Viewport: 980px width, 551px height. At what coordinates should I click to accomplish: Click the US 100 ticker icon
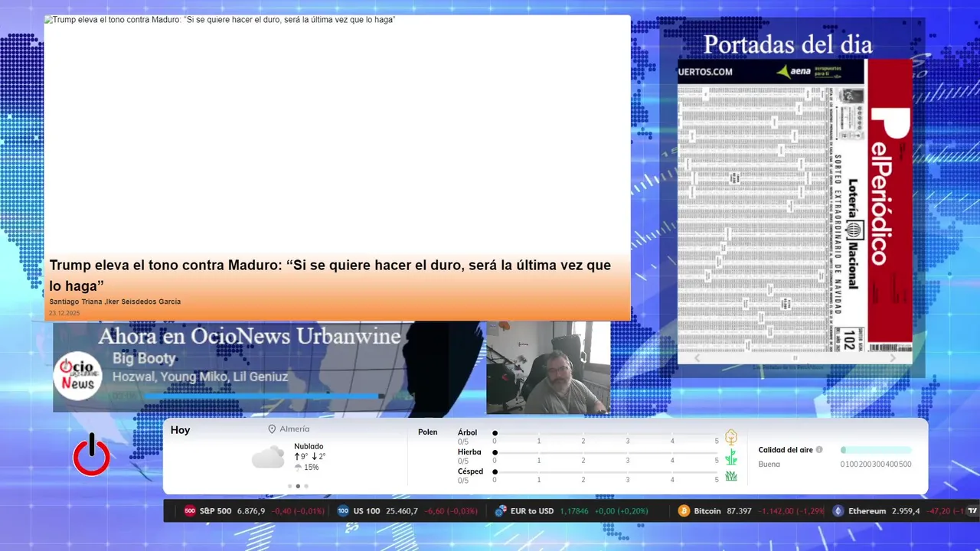point(343,511)
